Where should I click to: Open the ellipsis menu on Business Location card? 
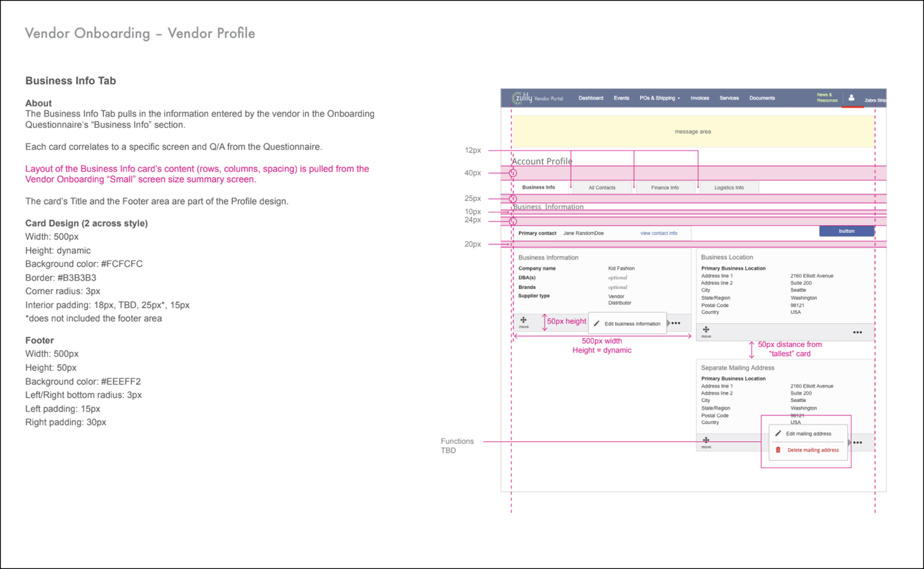pos(858,332)
